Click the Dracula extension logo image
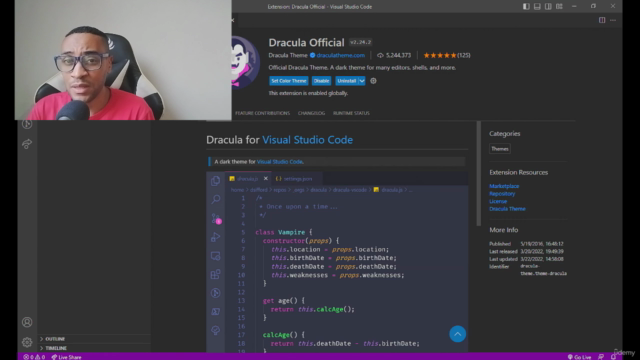The image size is (640, 360). 245,62
